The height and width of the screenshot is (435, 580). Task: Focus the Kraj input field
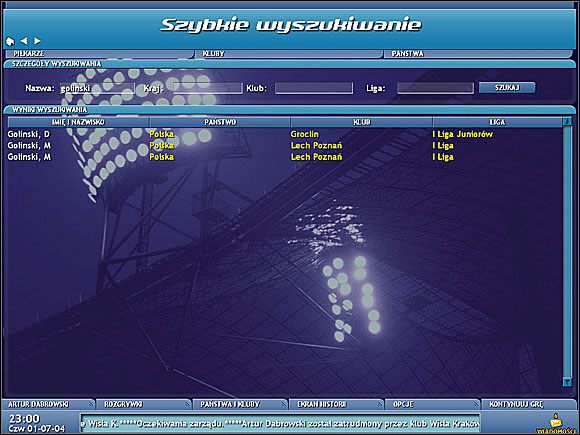click(208, 88)
